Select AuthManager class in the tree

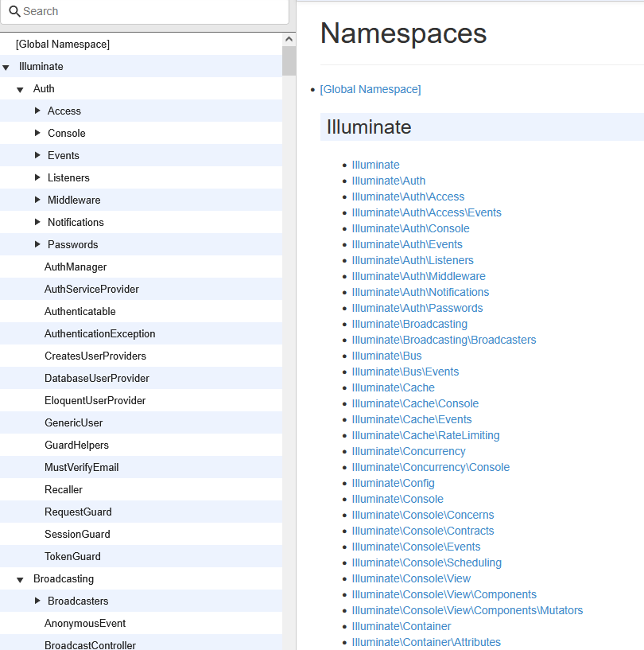coord(76,267)
